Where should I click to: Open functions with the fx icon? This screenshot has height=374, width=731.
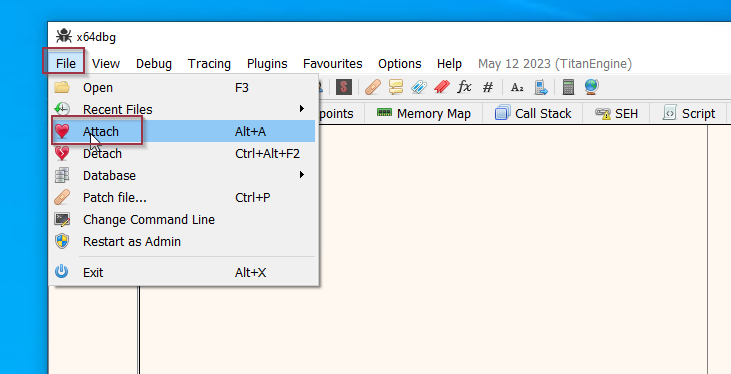click(464, 87)
